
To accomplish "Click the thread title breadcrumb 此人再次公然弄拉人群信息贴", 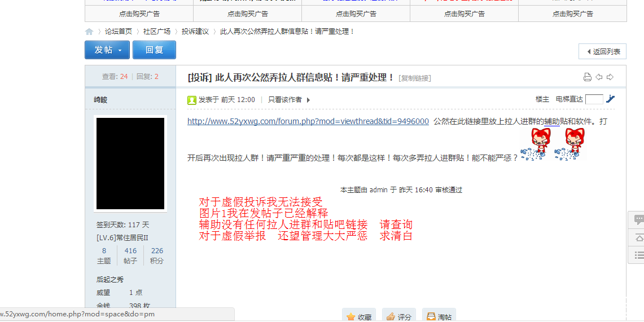I will (287, 32).
